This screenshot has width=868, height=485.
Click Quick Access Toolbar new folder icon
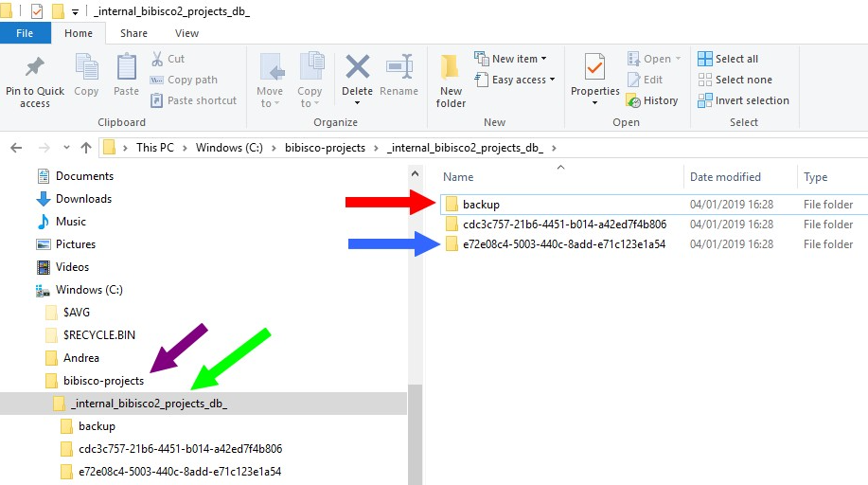click(57, 11)
